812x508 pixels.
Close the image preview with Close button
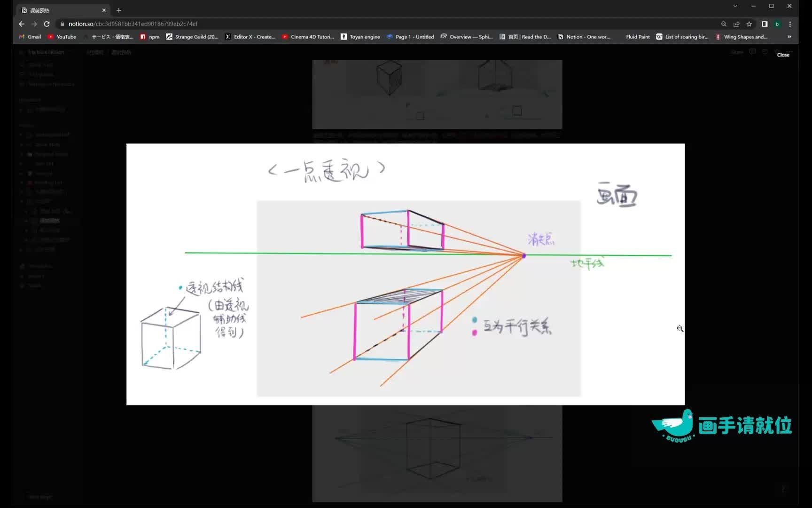[x=783, y=55]
